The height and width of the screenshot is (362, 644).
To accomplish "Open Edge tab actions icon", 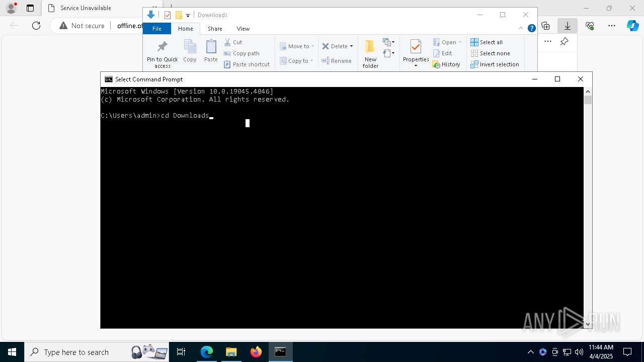I will coord(30,8).
